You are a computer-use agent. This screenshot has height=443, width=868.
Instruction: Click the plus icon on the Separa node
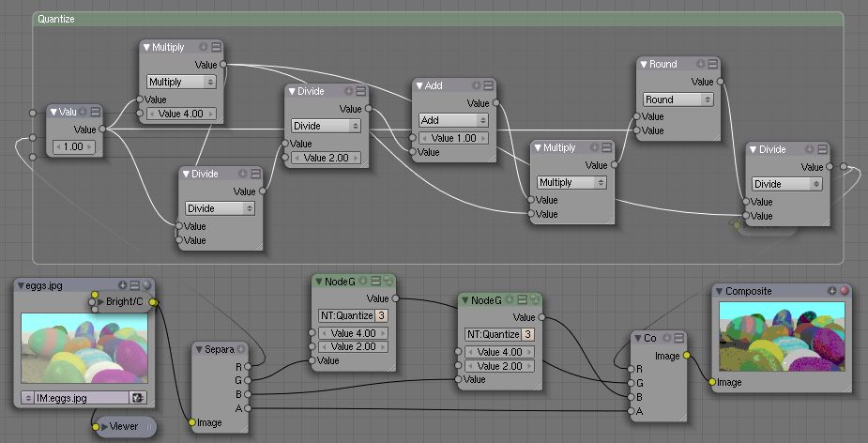[241, 349]
